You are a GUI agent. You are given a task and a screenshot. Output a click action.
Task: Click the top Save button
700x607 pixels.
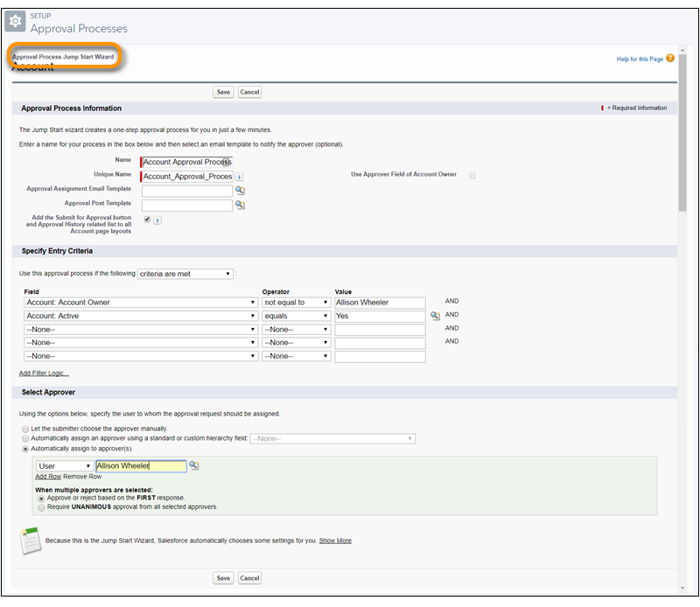[223, 92]
